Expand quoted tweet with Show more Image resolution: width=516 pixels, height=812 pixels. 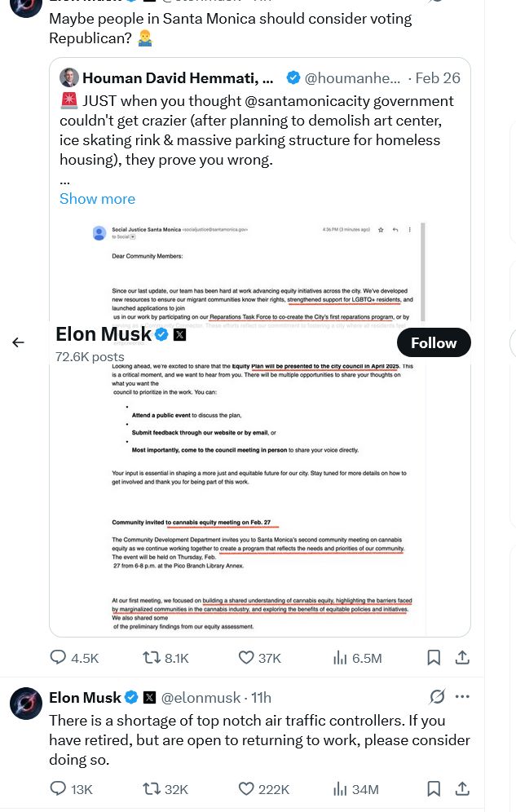pyautogui.click(x=97, y=199)
